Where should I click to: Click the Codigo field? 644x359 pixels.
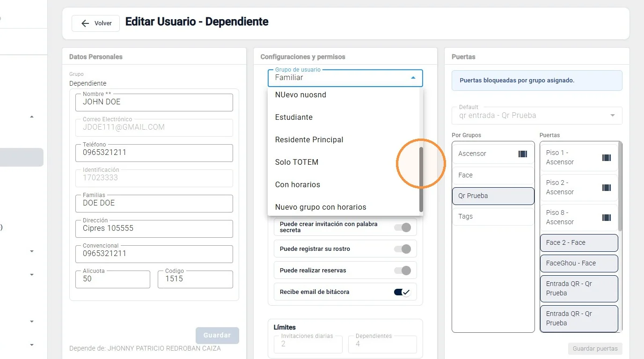pos(195,279)
